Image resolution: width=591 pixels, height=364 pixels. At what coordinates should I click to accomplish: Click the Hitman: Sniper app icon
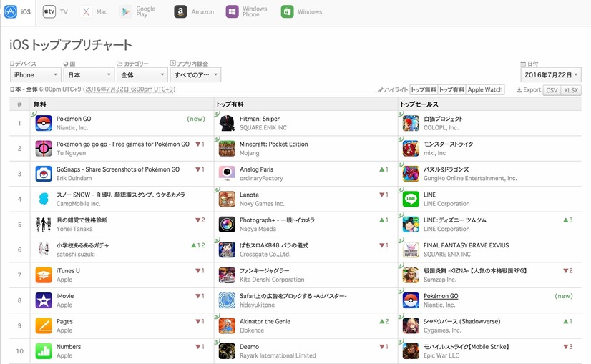pyautogui.click(x=227, y=123)
